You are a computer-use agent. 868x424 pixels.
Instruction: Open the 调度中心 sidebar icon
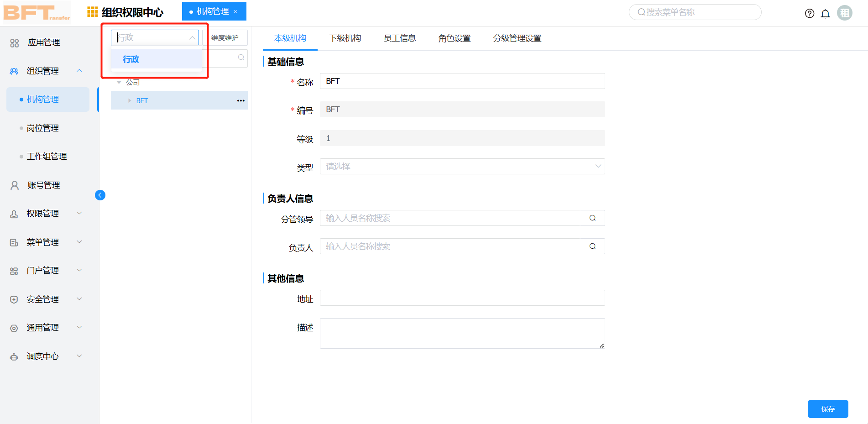point(14,356)
